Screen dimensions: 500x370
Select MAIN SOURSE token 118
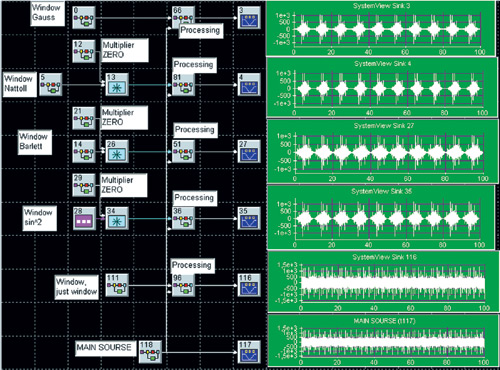(x=150, y=352)
